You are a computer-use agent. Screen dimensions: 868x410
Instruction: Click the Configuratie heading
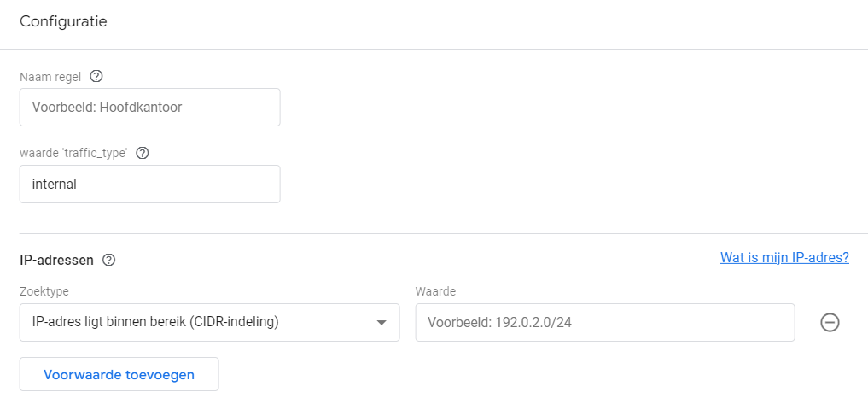(63, 22)
